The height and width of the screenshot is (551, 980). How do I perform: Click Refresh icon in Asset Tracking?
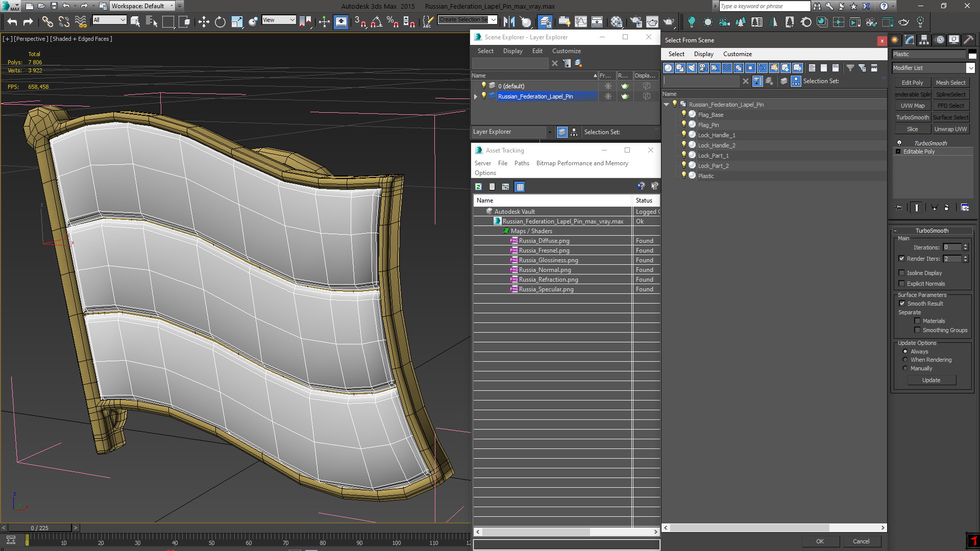pos(478,187)
